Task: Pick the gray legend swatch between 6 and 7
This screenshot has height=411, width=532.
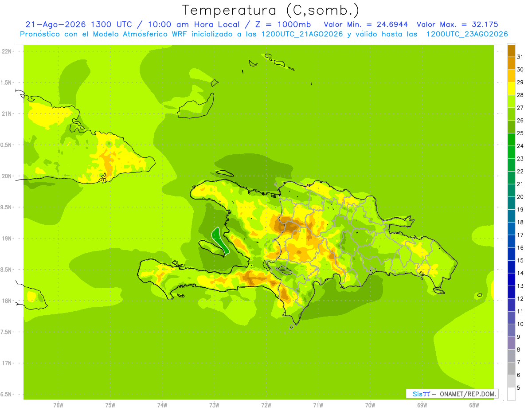Action: [x=511, y=368]
